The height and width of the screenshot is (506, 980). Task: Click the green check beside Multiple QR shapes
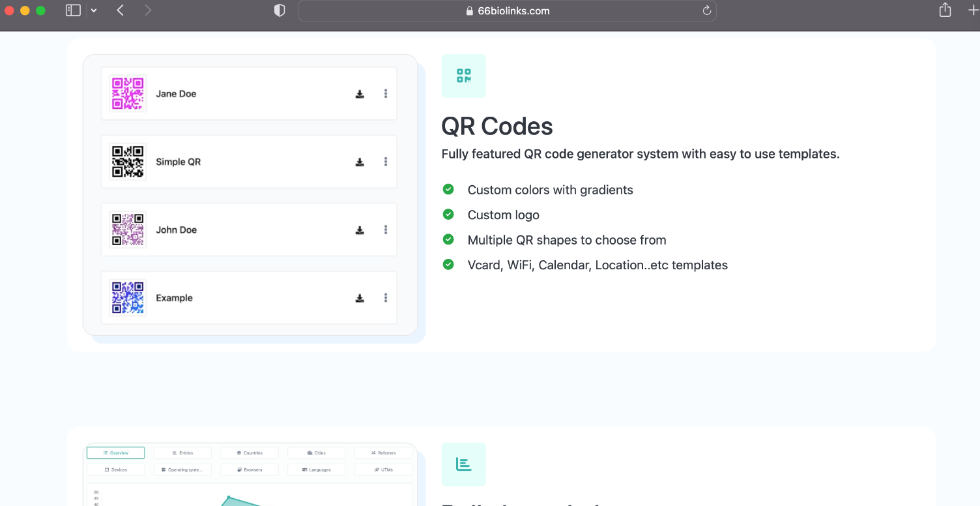(448, 239)
